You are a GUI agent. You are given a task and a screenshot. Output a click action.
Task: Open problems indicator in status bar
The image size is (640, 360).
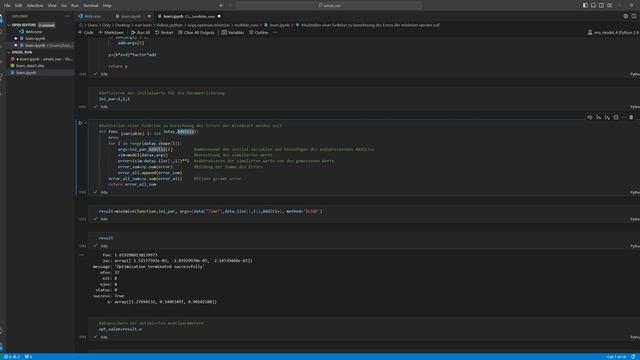pyautogui.click(x=12, y=357)
